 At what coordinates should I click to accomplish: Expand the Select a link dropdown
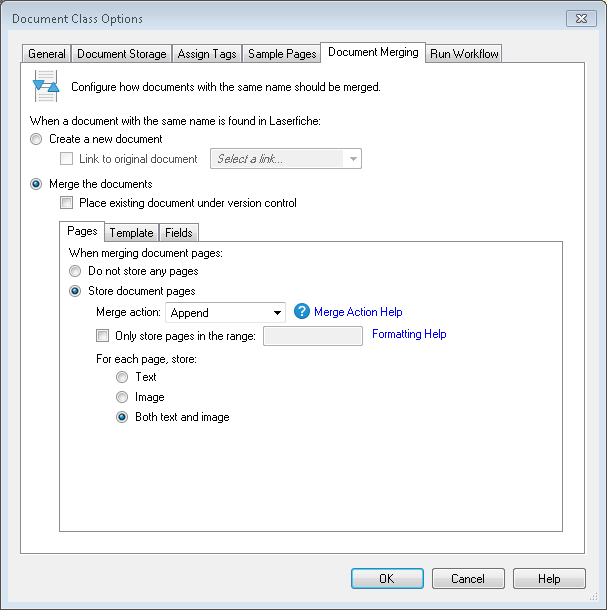point(286,159)
